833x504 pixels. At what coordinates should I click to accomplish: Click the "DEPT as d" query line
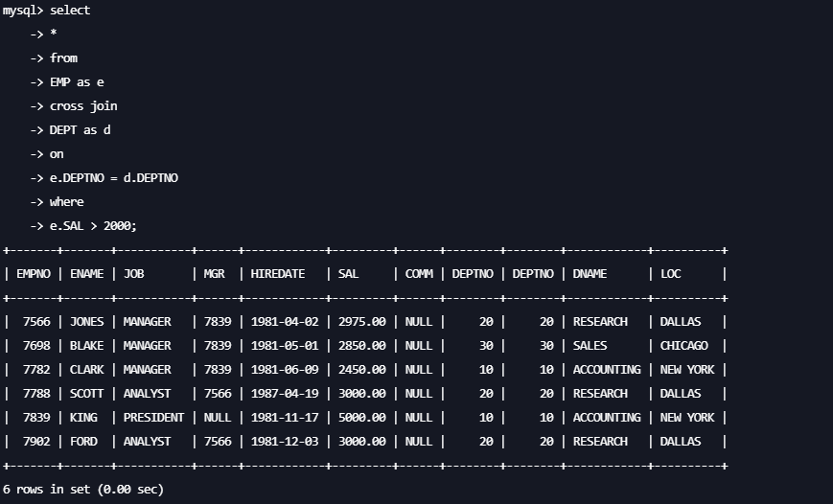coord(80,129)
